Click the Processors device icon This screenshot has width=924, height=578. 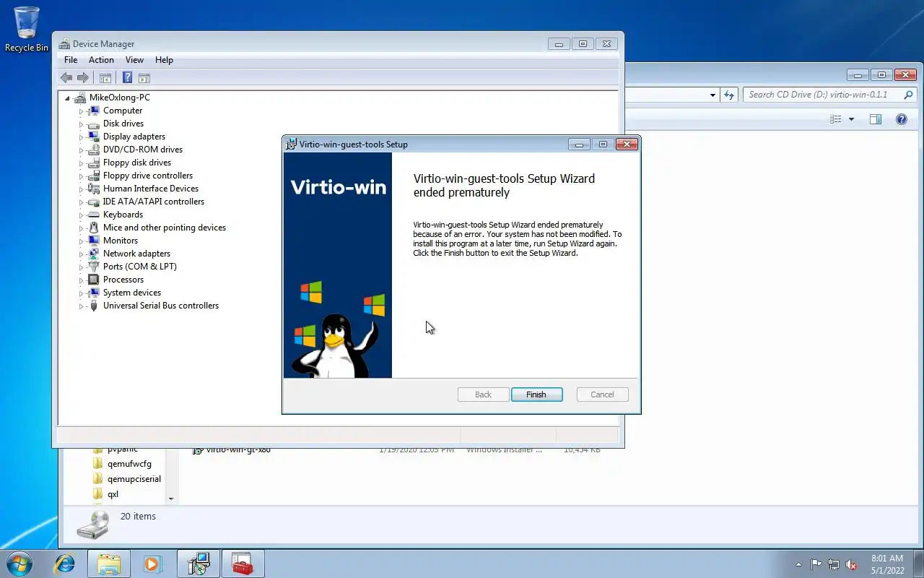(x=93, y=280)
